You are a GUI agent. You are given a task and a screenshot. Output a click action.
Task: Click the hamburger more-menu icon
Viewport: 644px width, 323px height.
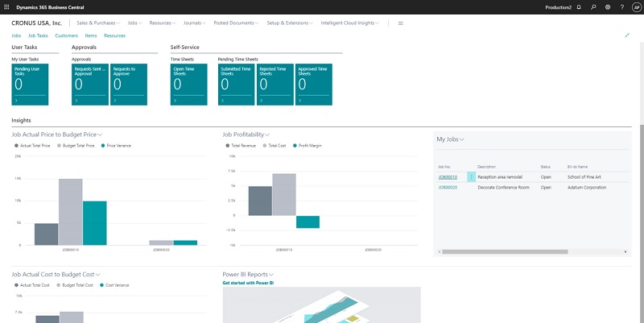click(x=401, y=23)
